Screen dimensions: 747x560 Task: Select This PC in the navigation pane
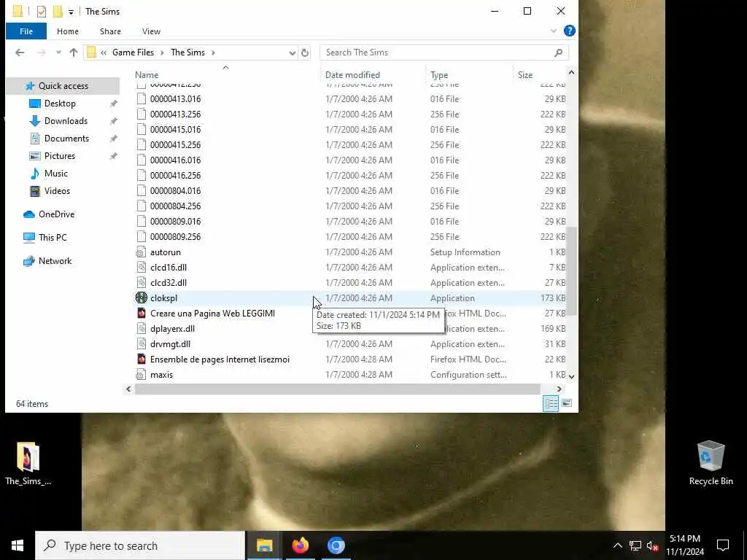point(53,238)
